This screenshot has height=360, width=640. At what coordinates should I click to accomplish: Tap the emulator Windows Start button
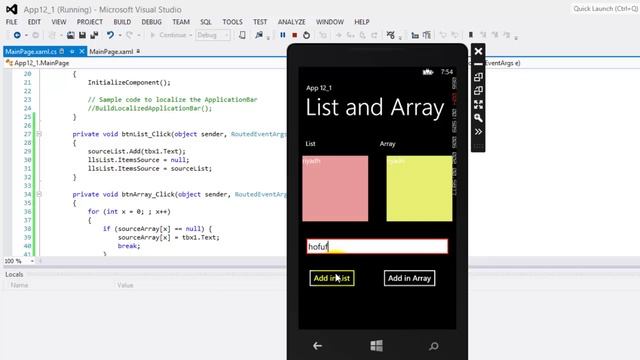376,346
